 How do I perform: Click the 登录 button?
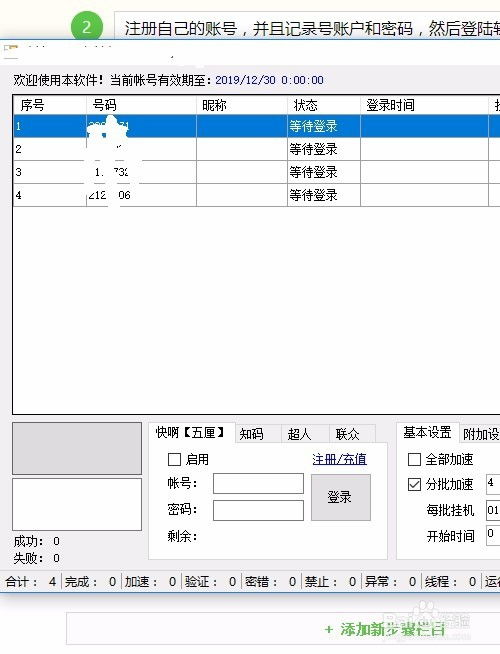click(341, 497)
